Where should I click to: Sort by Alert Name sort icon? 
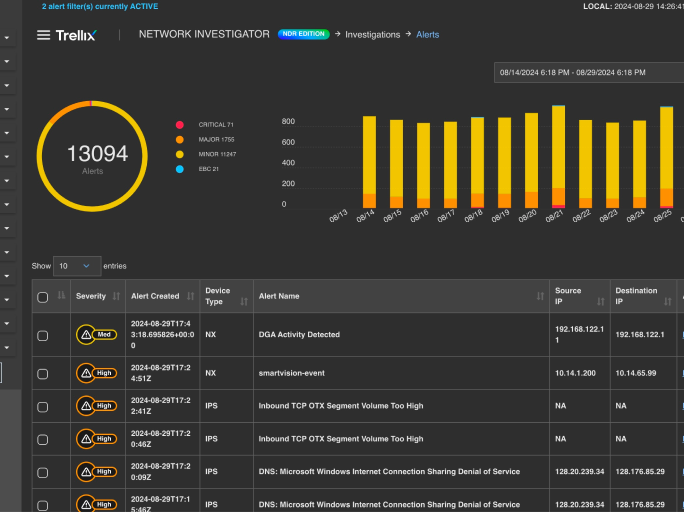pos(540,296)
